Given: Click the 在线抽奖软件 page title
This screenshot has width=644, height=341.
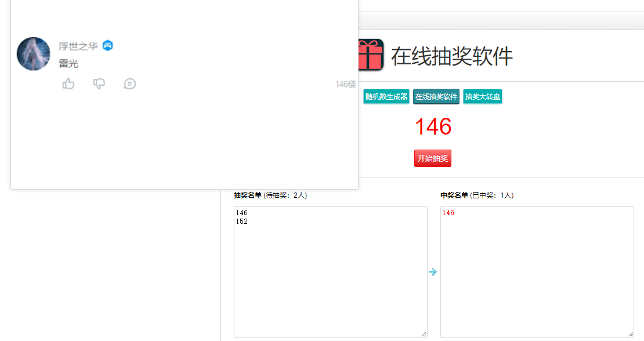Looking at the screenshot, I should [452, 56].
